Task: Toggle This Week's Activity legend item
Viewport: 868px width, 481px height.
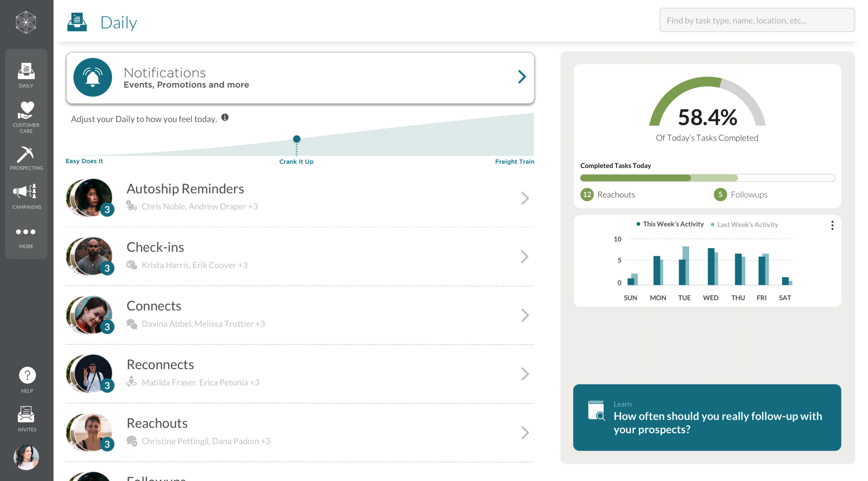Action: click(670, 224)
